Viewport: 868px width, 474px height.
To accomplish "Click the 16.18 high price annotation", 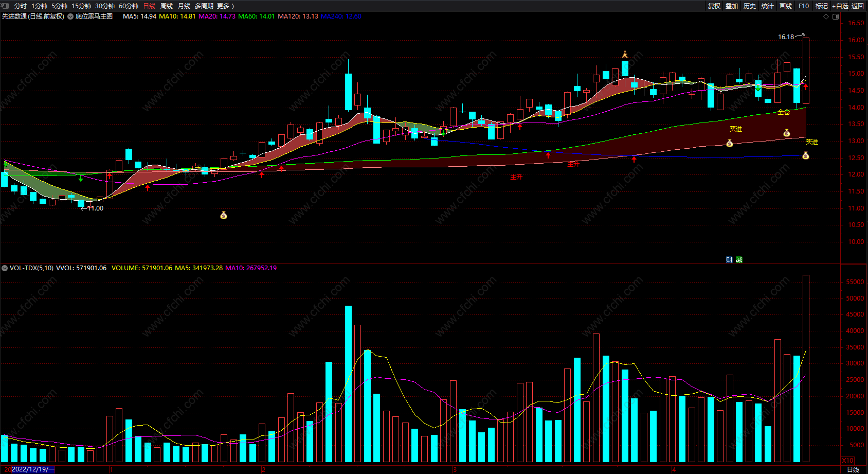I will (x=786, y=37).
